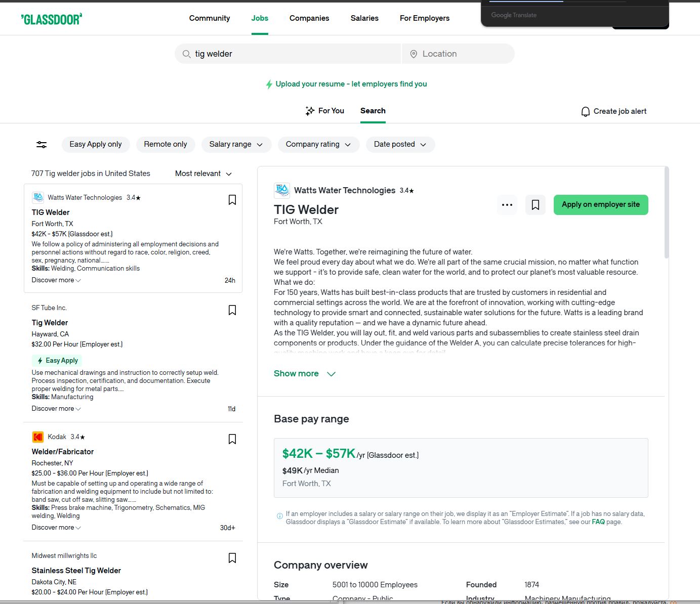This screenshot has height=604, width=700.
Task: Open the Stainless Steel Tig Welder job title
Action: [x=76, y=571]
